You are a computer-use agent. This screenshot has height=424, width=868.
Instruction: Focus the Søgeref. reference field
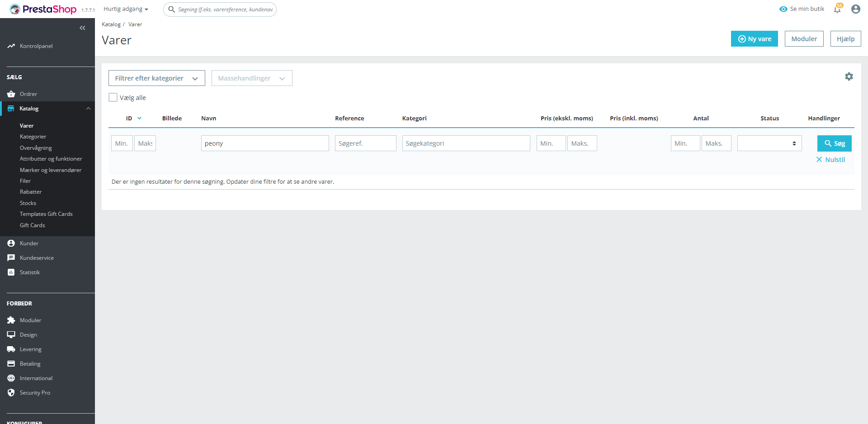coord(366,143)
